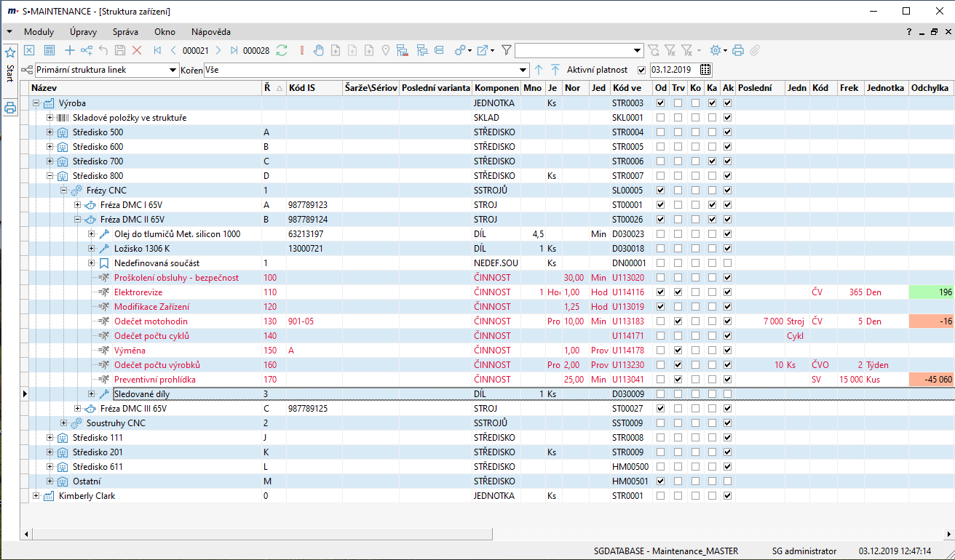Toggle Od checkbox in Elektrorevize row
The width and height of the screenshot is (955, 560).
tap(660, 292)
